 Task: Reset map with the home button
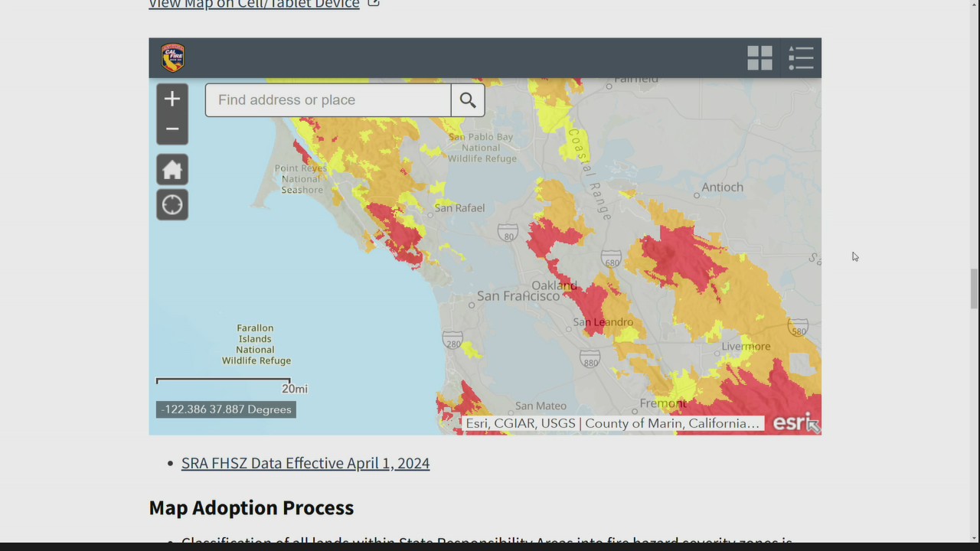[x=172, y=170]
